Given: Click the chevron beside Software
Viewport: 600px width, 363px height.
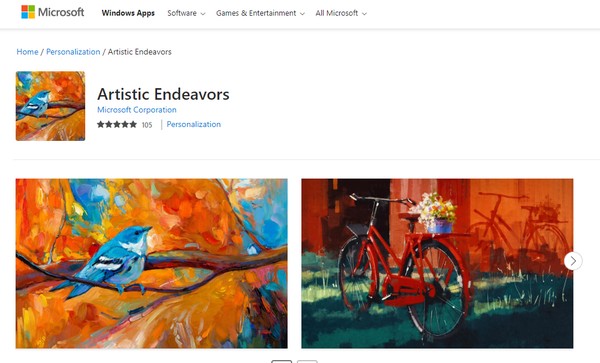Looking at the screenshot, I should coord(203,14).
